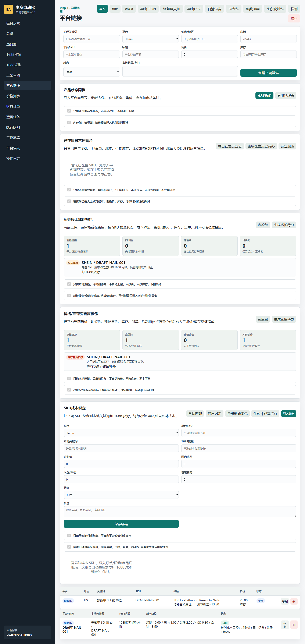Click 样例 in the toolbar
The image size is (305, 644).
(x=294, y=9)
